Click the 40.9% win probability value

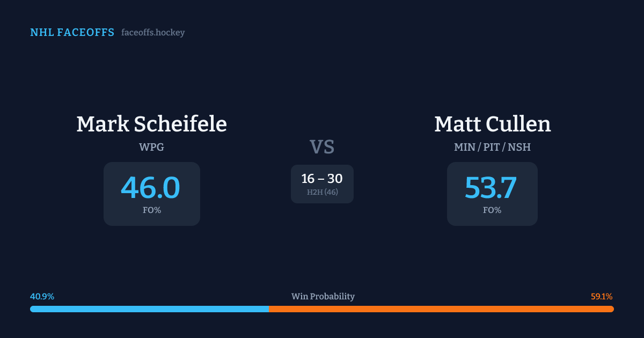pyautogui.click(x=42, y=296)
